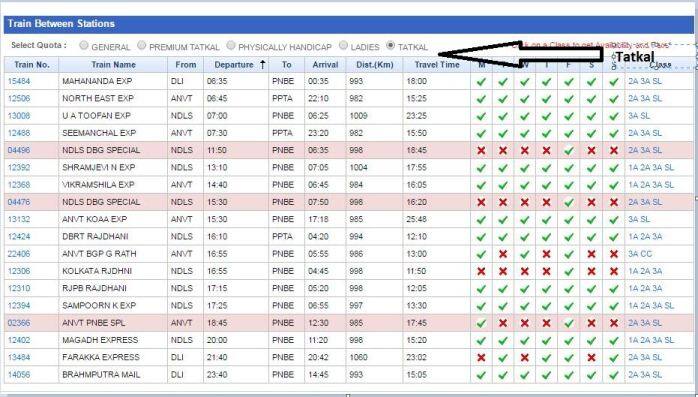The width and height of the screenshot is (698, 397).
Task: Open train 12506 North East Exp link
Action: point(19,98)
